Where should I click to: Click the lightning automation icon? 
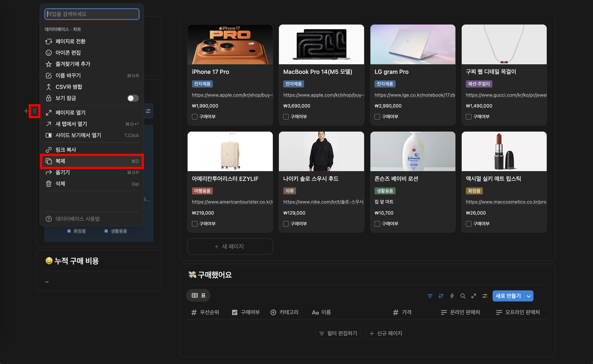(452, 296)
